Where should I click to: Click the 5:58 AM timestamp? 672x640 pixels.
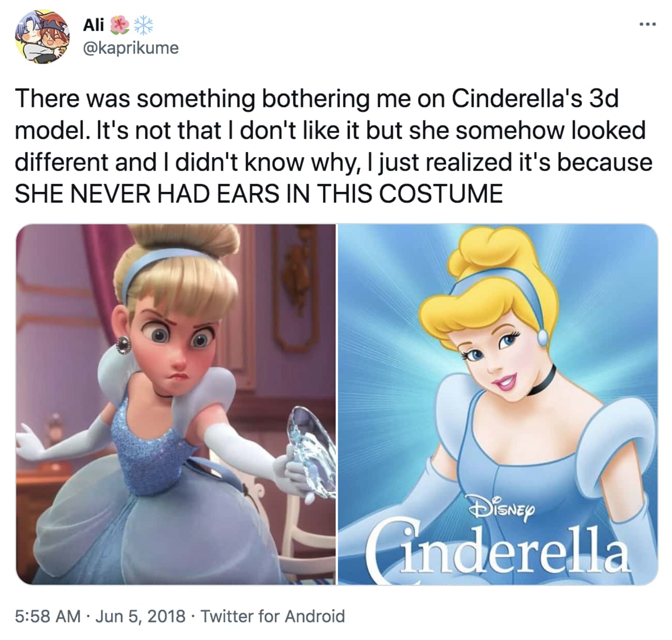[x=48, y=616]
